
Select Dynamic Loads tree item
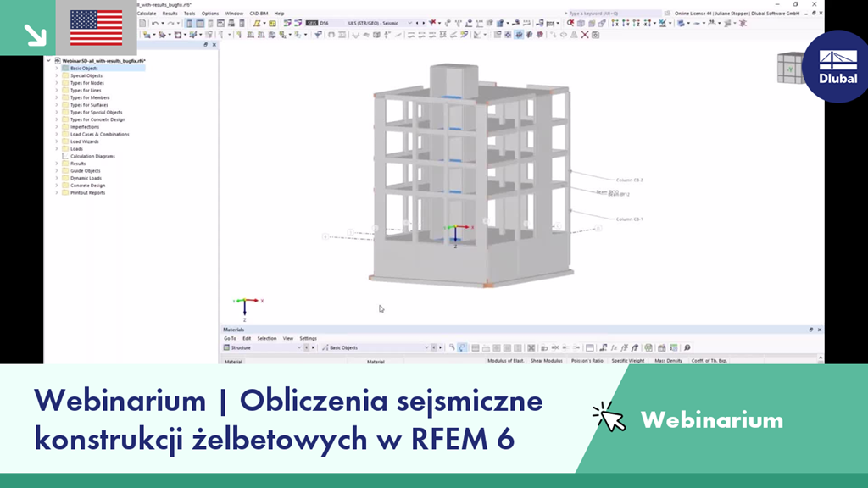[x=86, y=178]
